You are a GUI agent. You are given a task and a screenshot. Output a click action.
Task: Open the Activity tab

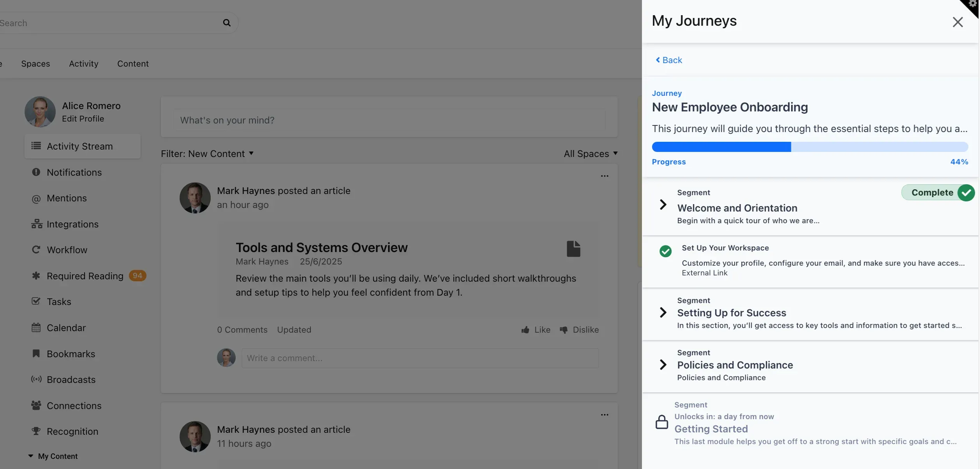coord(83,63)
